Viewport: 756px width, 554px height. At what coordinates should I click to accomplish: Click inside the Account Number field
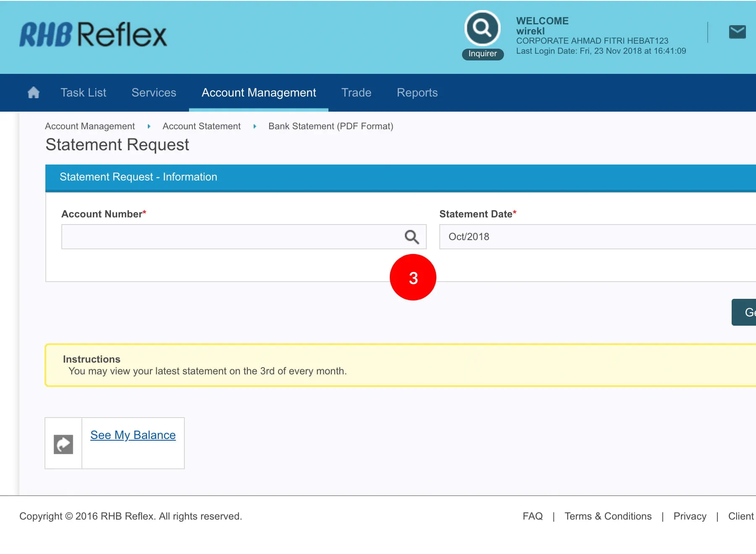231,237
